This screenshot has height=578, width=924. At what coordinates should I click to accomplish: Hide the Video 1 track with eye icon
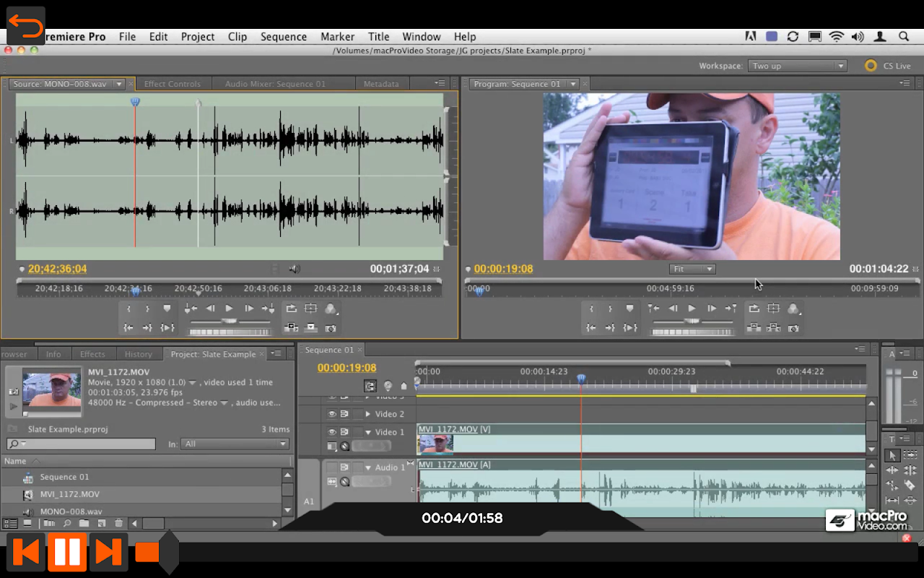point(332,432)
